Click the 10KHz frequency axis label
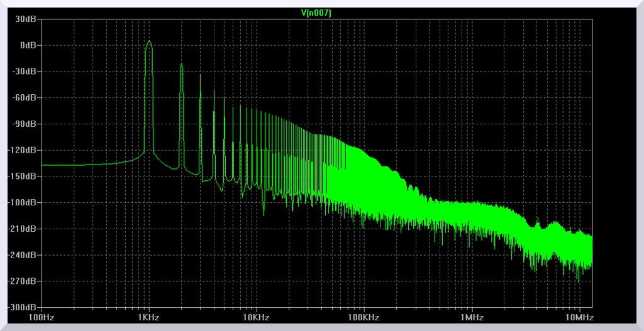The width and height of the screenshot is (644, 331). 256,318
